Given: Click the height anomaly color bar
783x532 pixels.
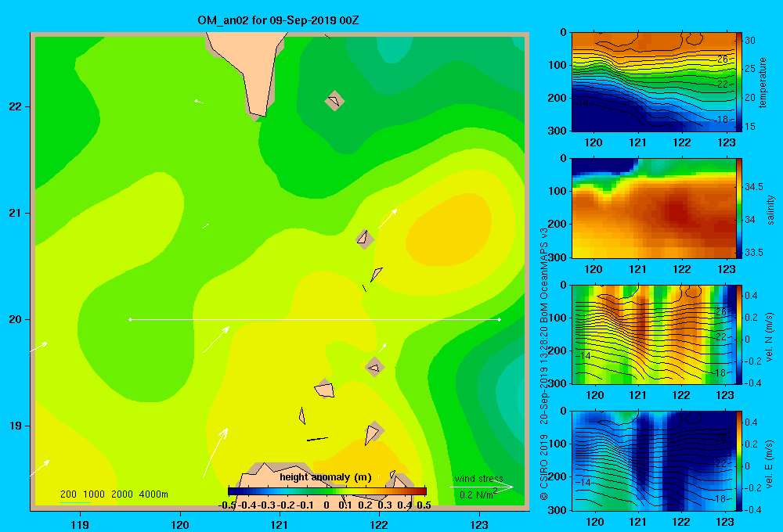Looking at the screenshot, I should click(327, 491).
